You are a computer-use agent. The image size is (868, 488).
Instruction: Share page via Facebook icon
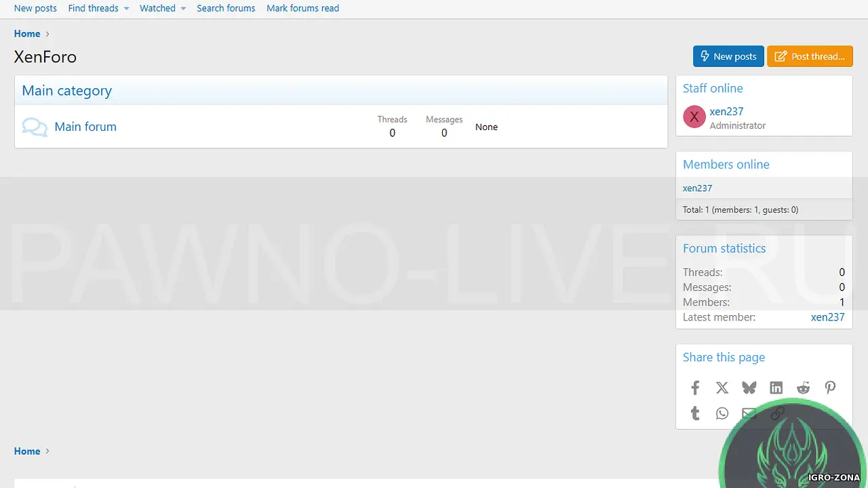click(695, 388)
